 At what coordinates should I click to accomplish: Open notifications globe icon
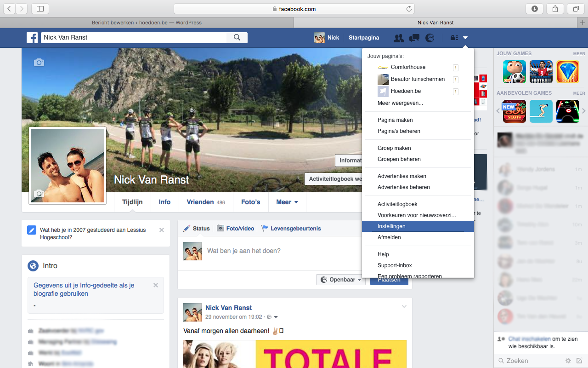[430, 38]
